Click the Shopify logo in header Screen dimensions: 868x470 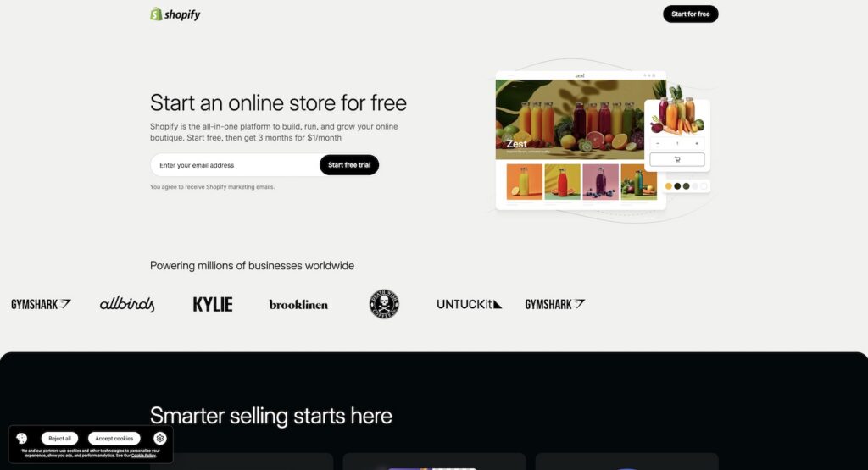click(x=175, y=14)
